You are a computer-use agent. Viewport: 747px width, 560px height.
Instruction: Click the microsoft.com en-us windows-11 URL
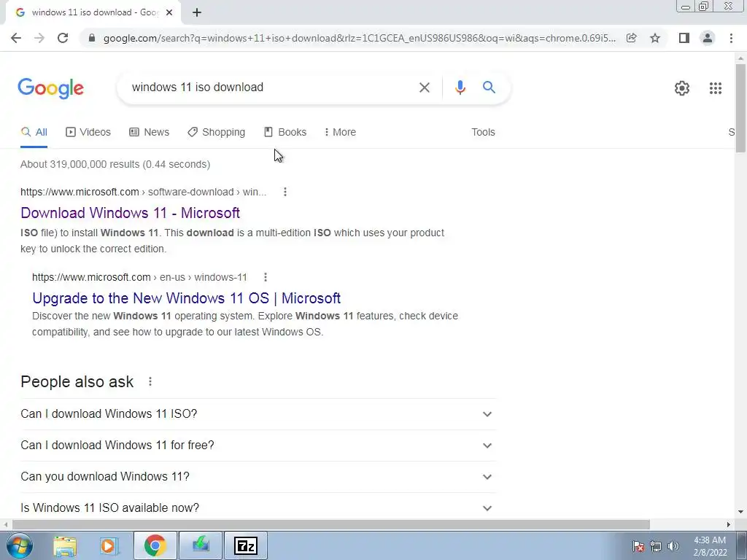point(139,277)
